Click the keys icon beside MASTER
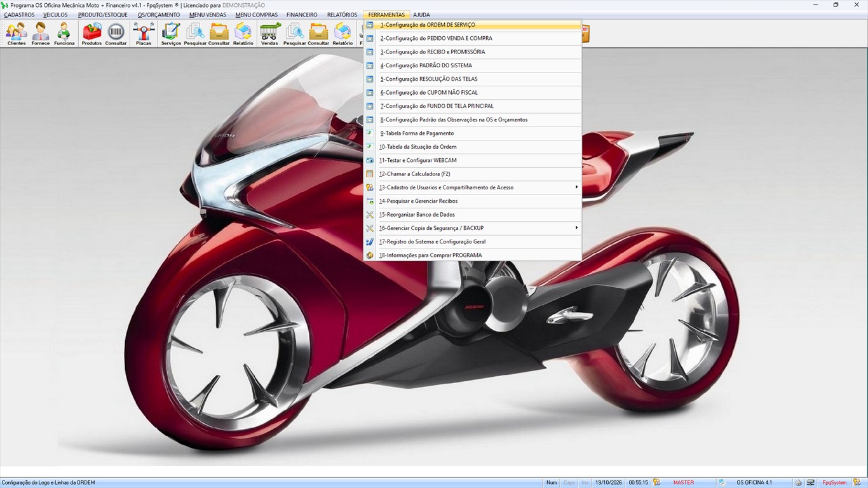The height and width of the screenshot is (488, 868). pos(657,483)
